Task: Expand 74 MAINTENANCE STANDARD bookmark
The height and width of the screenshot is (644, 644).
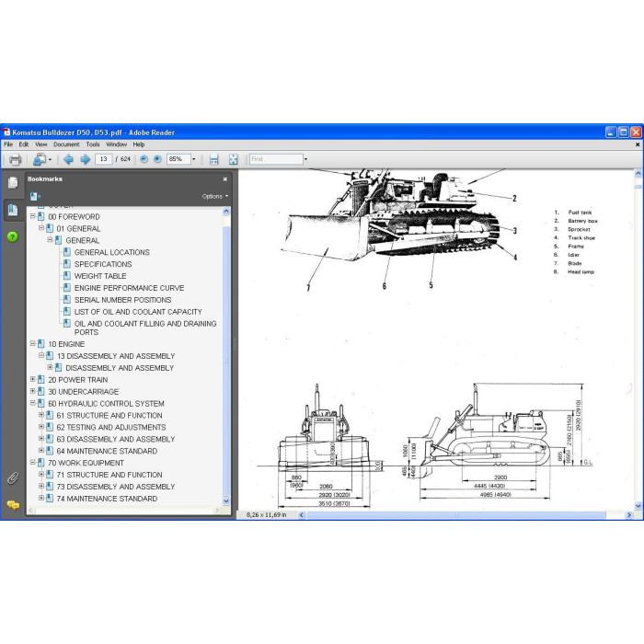Action: tap(41, 498)
